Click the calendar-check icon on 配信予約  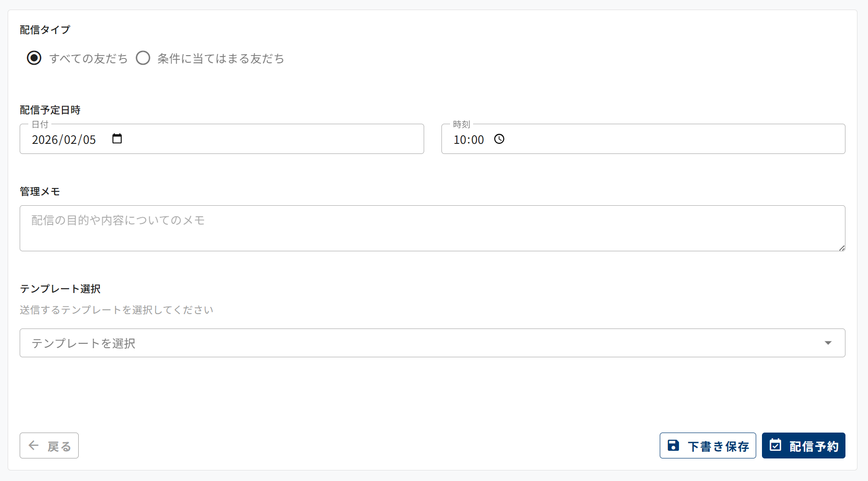pos(775,445)
